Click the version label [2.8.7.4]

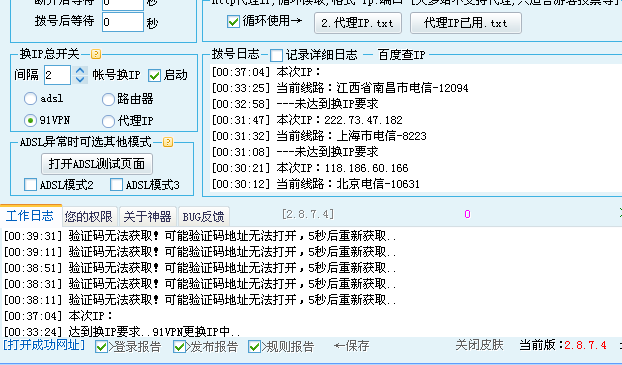pos(308,214)
